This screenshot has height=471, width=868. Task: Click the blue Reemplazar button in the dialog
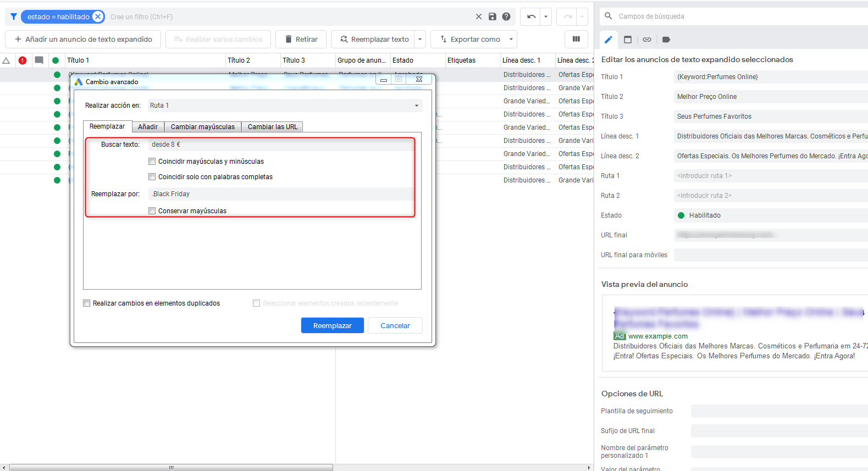pyautogui.click(x=333, y=326)
